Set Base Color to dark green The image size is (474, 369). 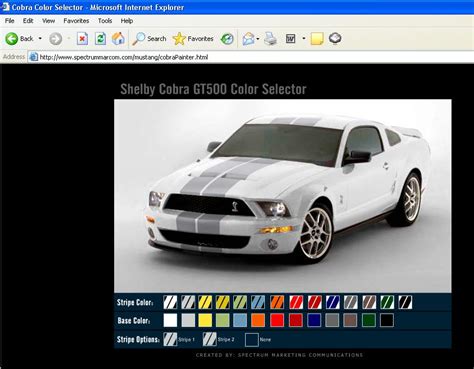pos(369,320)
